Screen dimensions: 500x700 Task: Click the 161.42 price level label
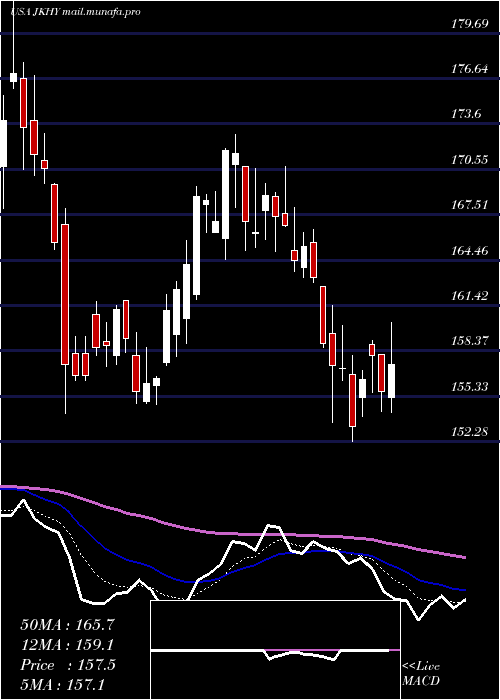coord(470,296)
